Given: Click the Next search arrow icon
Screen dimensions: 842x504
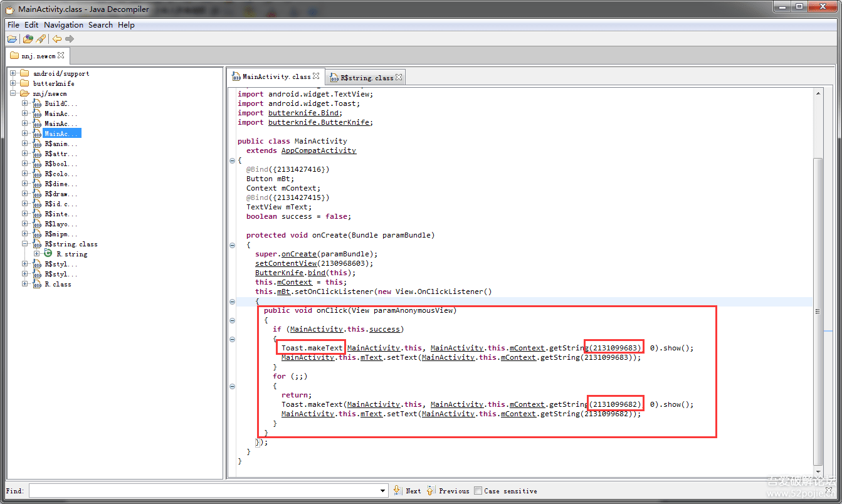Looking at the screenshot, I should coord(397,490).
